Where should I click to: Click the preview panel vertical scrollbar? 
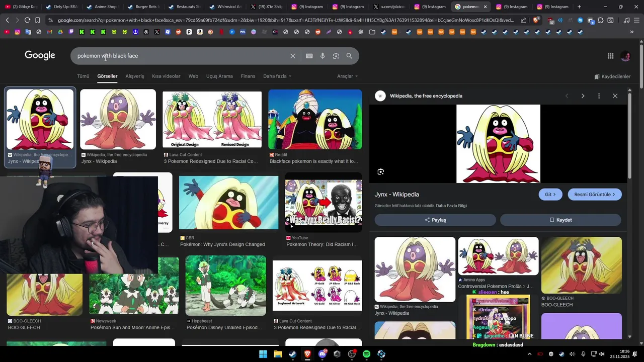630,136
